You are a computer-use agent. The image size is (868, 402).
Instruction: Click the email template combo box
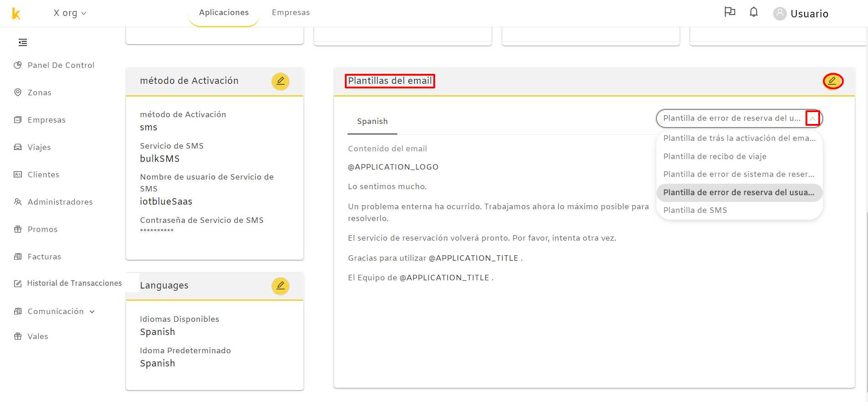(739, 118)
